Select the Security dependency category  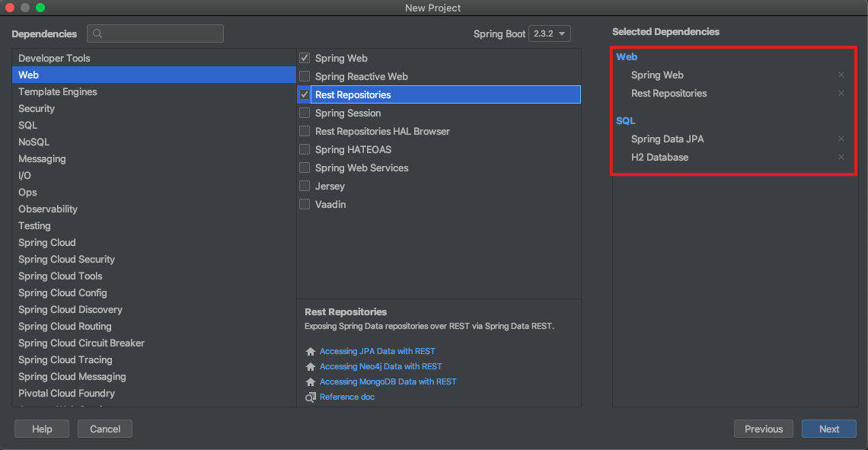click(37, 109)
